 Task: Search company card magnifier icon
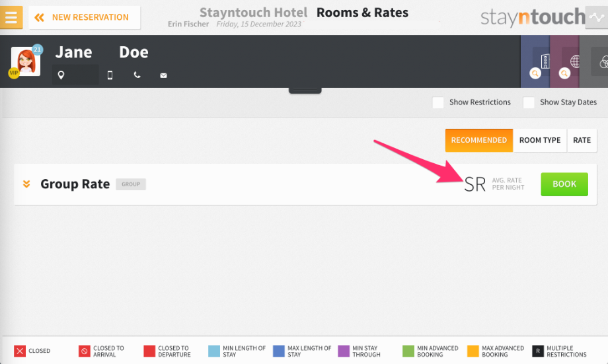point(535,73)
